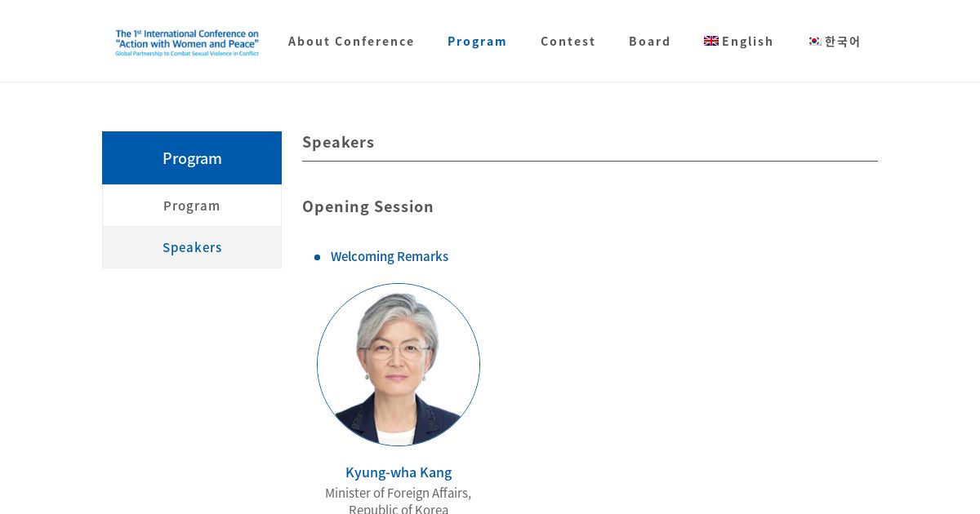Image resolution: width=980 pixels, height=514 pixels.
Task: Click the Korean flag icon
Action: coord(814,41)
